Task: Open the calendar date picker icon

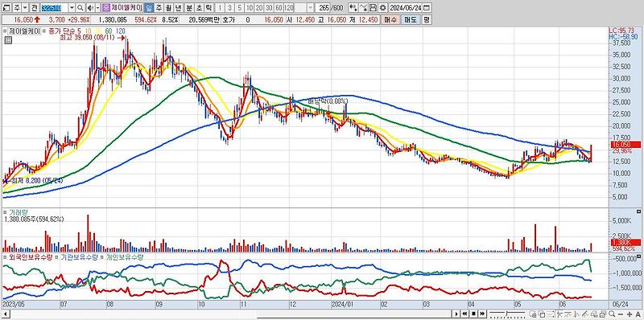Action: [427, 8]
